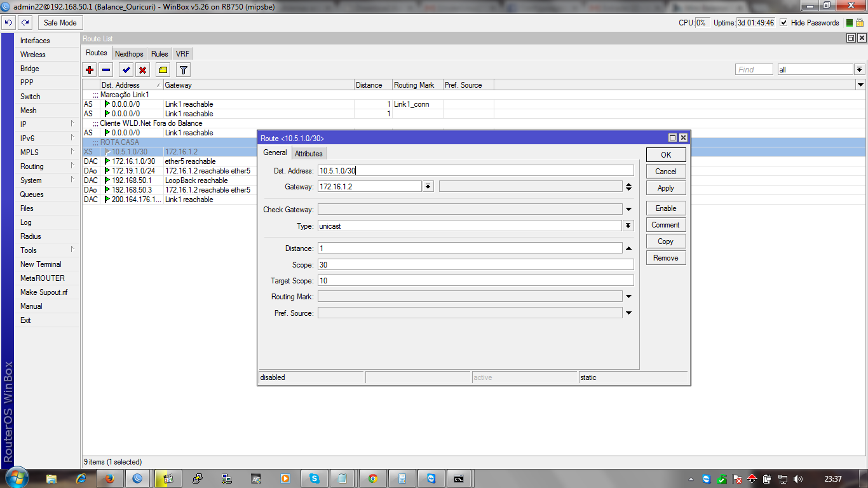Toggle Safe Mode

(60, 23)
